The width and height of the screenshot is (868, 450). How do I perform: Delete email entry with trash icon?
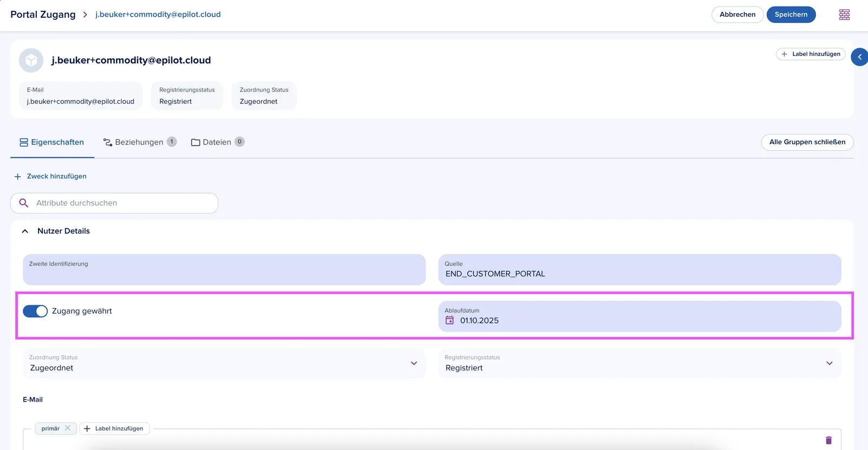[x=828, y=440]
